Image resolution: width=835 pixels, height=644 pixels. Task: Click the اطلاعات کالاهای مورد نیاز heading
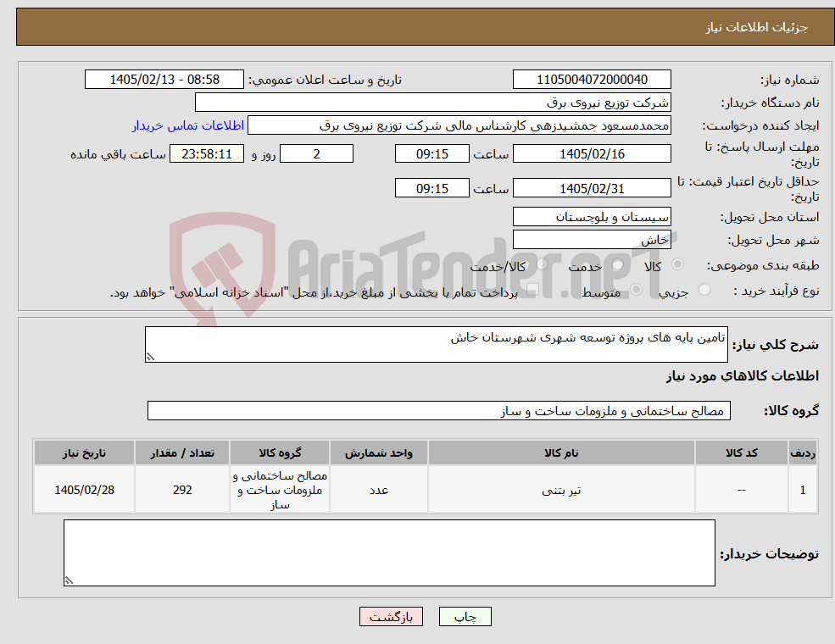(x=743, y=376)
